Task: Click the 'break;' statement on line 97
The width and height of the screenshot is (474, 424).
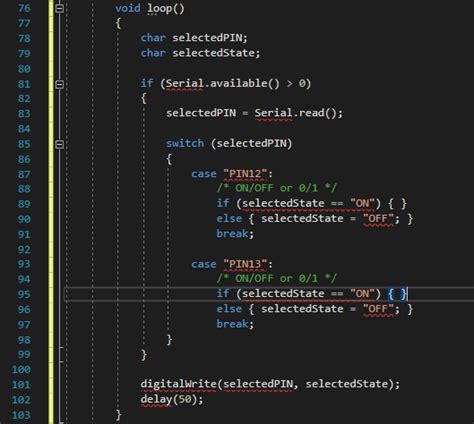Action: pos(235,324)
